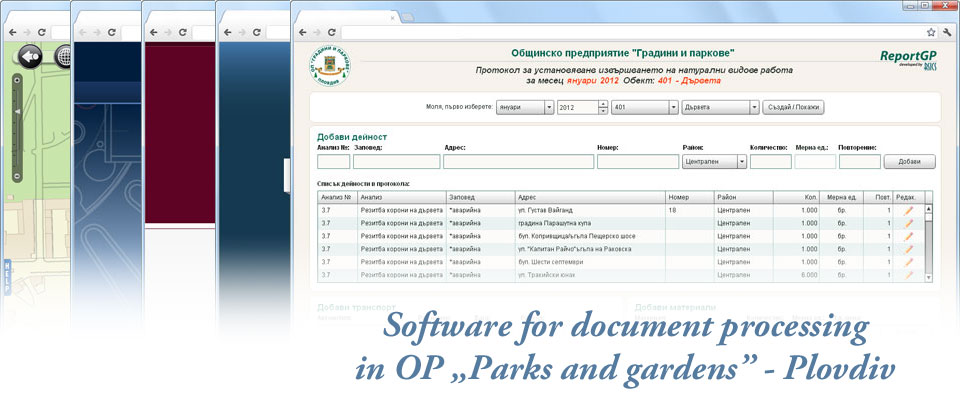Click the forward arrow in the ReportGP browser window

pos(317,32)
